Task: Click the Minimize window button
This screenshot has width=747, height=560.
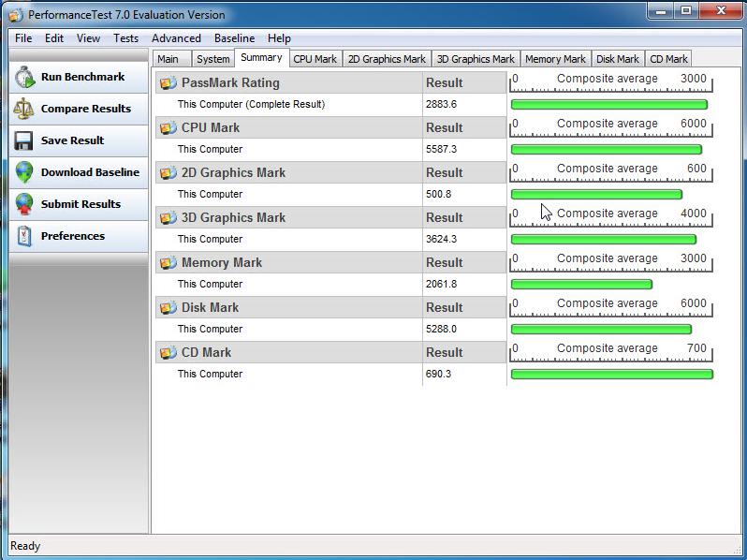Action: [661, 12]
